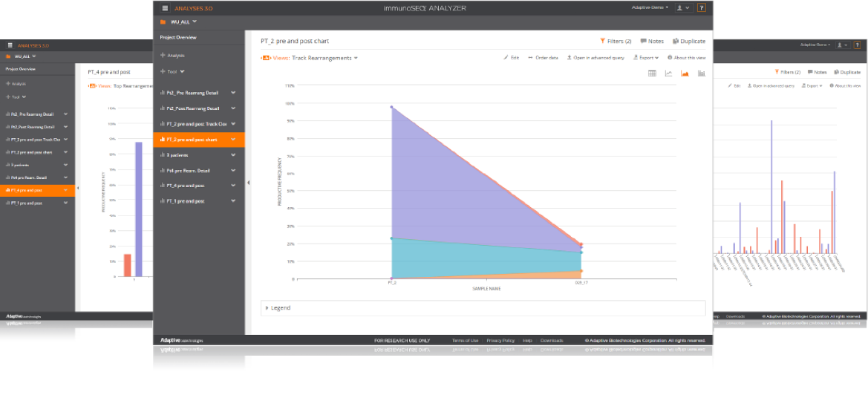Image resolution: width=868 pixels, height=395 pixels.
Task: Open hamburger menu in center window header
Action: (165, 7)
